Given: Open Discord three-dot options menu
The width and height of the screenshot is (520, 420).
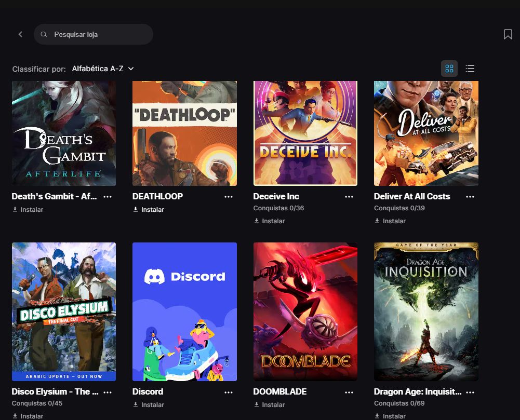Looking at the screenshot, I should pyautogui.click(x=229, y=392).
